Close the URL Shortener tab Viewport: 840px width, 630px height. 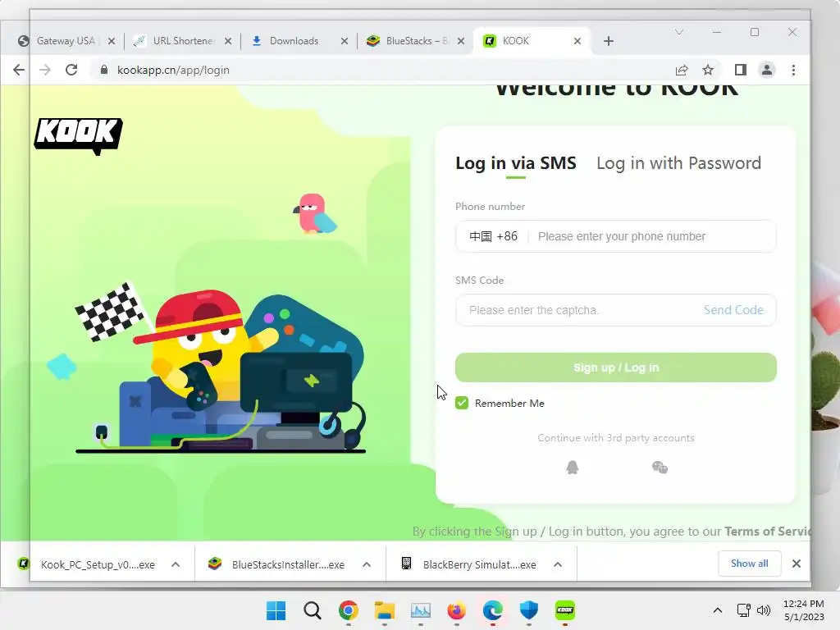point(228,41)
